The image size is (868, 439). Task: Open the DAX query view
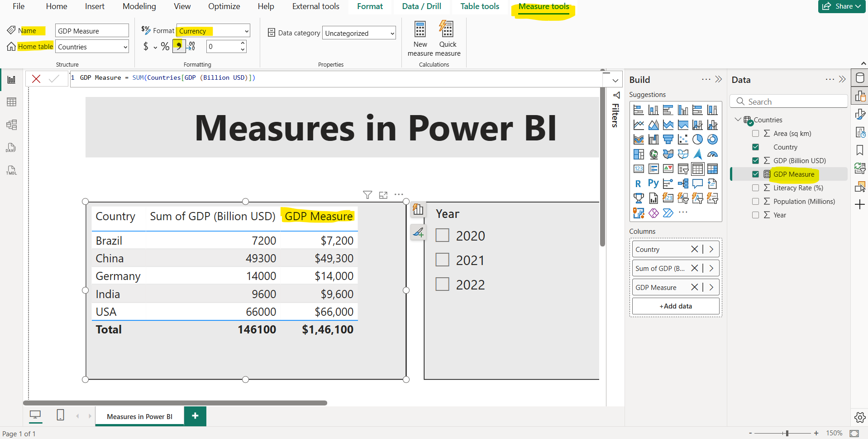point(11,148)
